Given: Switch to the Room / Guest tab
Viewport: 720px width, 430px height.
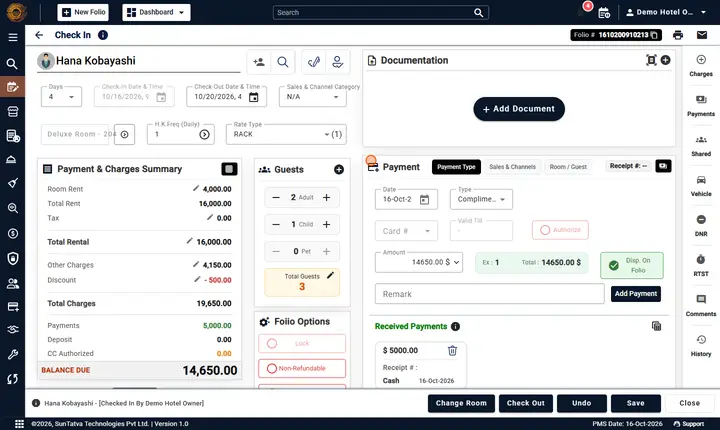Looking at the screenshot, I should tap(568, 167).
